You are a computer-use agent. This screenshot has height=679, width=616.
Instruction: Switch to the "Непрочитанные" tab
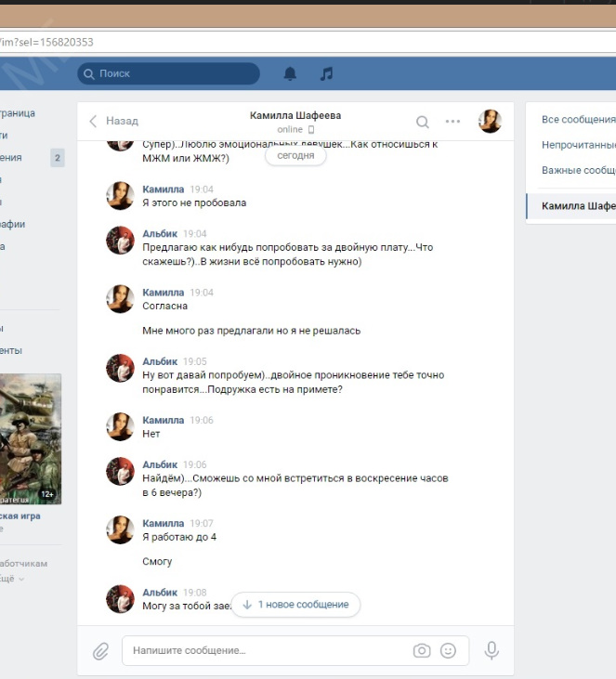578,145
